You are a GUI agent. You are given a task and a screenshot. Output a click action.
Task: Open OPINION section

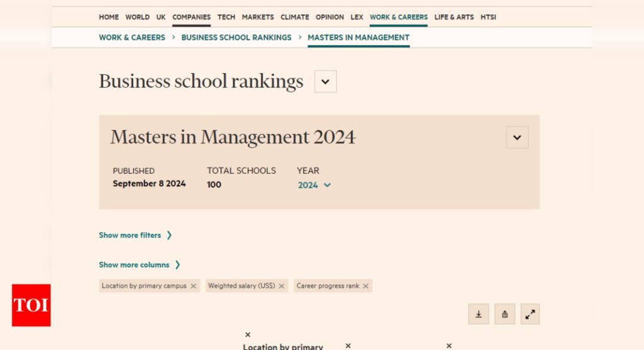[330, 17]
